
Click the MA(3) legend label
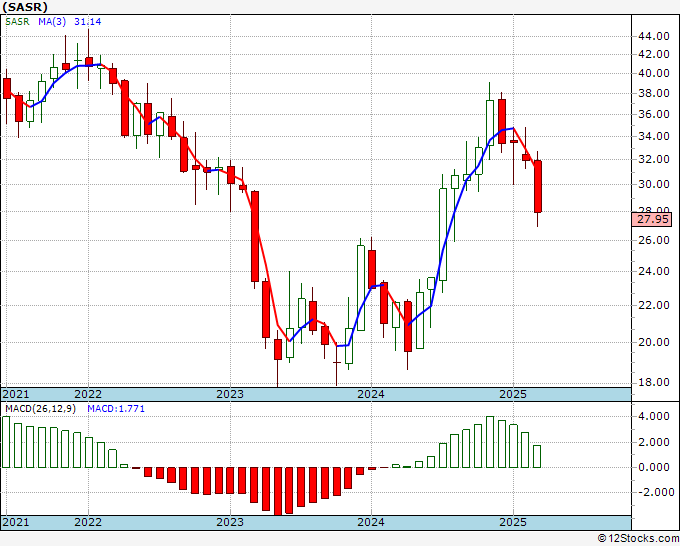click(x=52, y=22)
